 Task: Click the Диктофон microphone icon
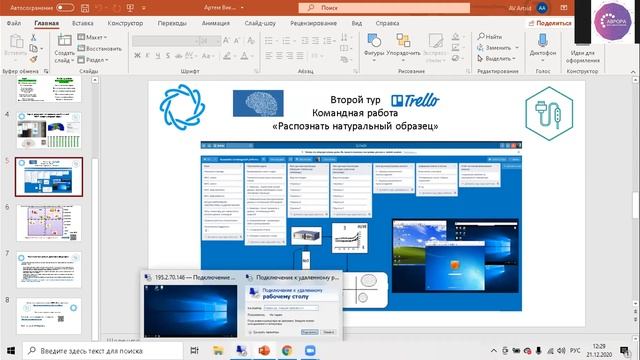(542, 41)
